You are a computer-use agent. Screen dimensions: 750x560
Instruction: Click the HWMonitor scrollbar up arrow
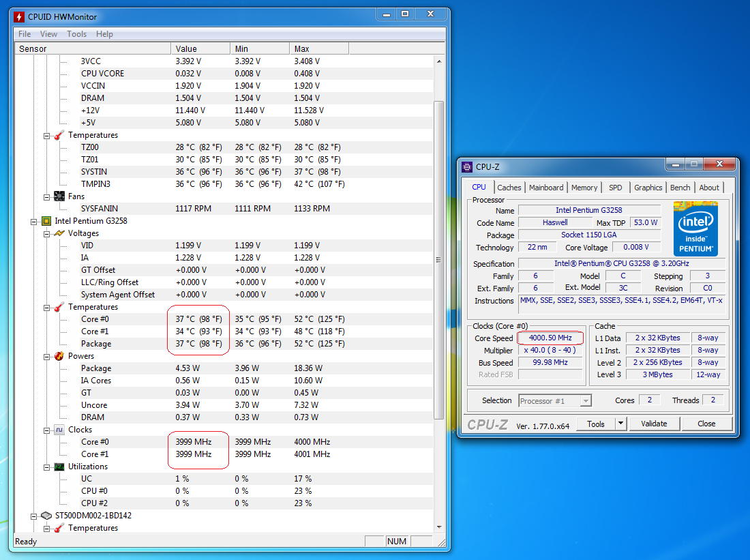pyautogui.click(x=439, y=61)
